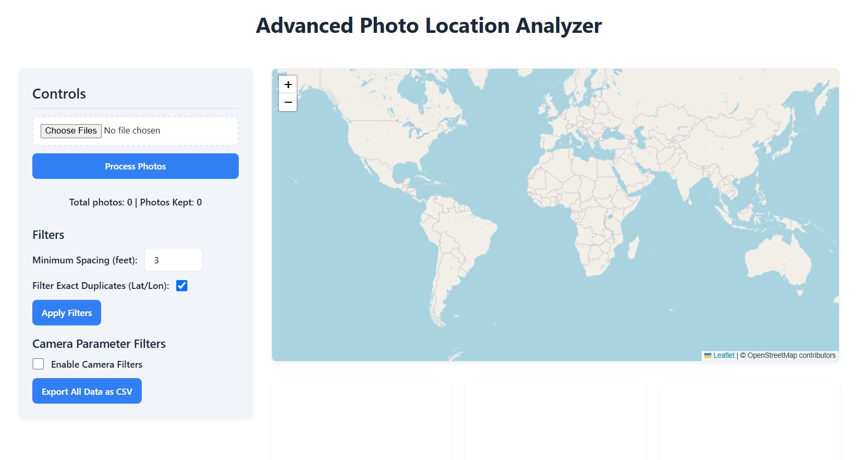This screenshot has width=868, height=460.
Task: Click the Total photos counter text
Action: (x=135, y=202)
